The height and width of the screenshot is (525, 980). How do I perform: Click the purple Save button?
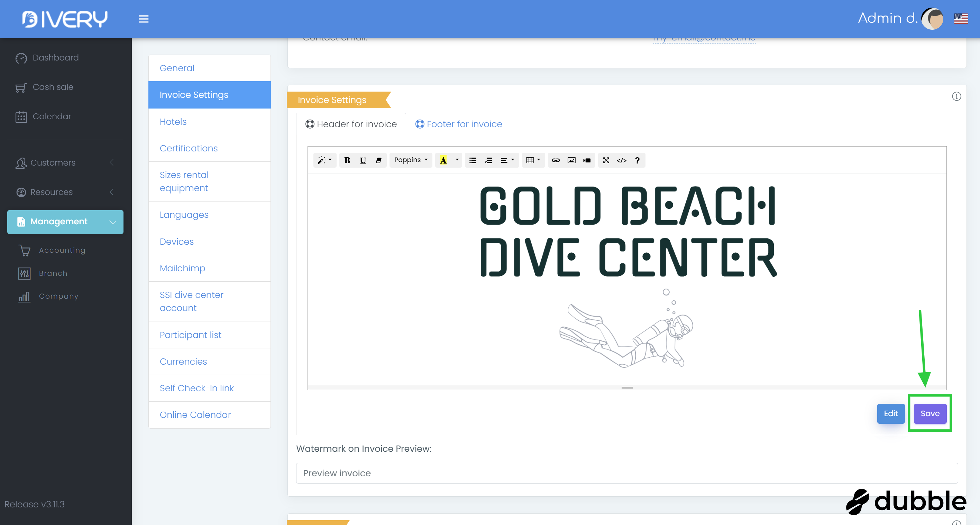click(929, 413)
